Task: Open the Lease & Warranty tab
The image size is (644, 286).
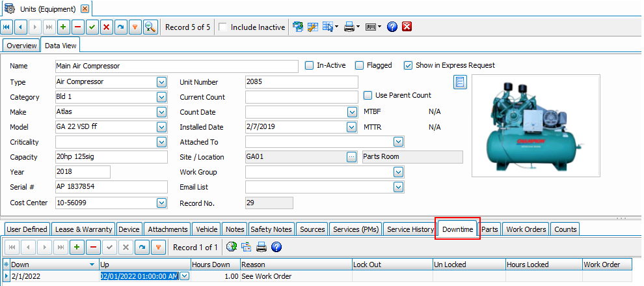Action: [x=83, y=229]
